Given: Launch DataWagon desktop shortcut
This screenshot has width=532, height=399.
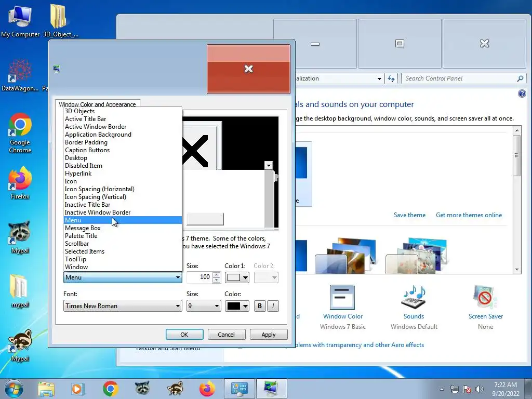Looking at the screenshot, I should point(20,75).
